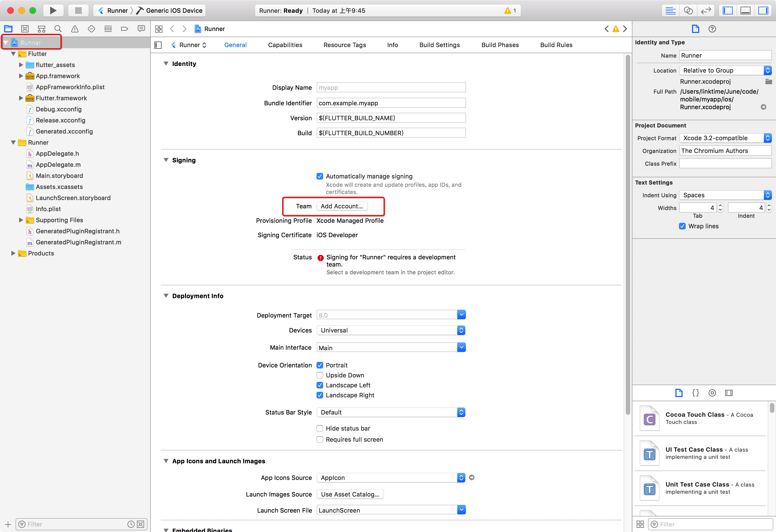Open the Deployment Target dropdown
This screenshot has width=776, height=532.
pos(461,315)
